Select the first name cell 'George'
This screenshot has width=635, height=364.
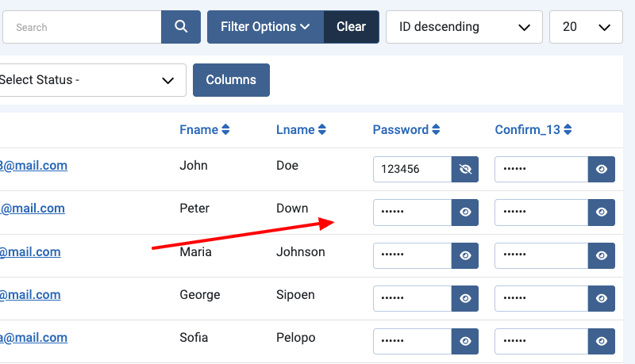(200, 295)
